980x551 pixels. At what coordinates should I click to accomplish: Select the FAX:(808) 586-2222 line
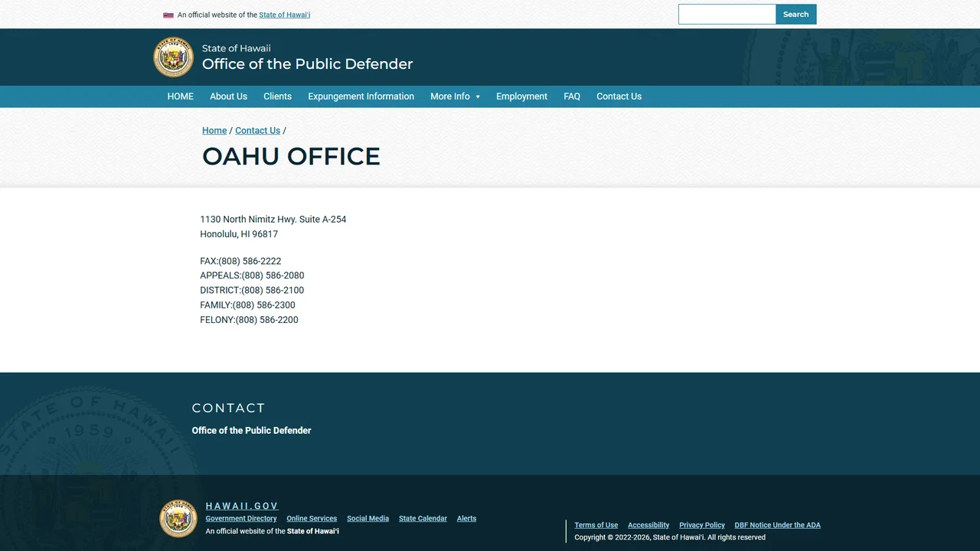point(240,261)
